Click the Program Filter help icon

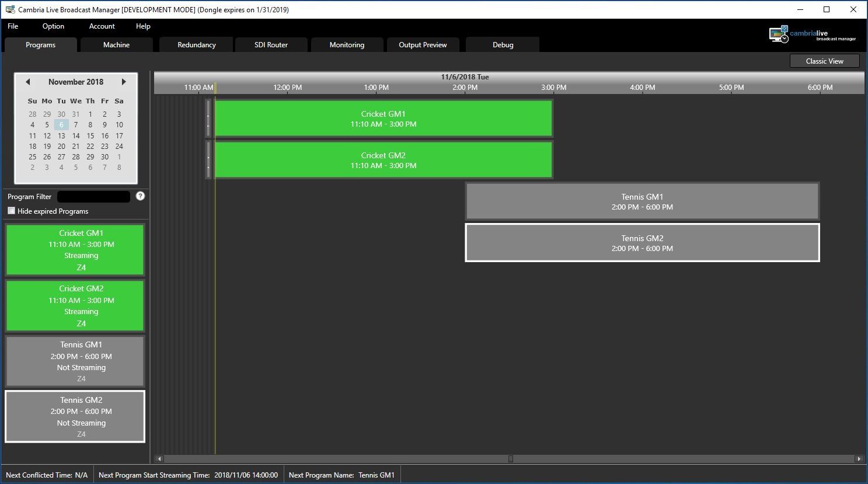tap(140, 196)
